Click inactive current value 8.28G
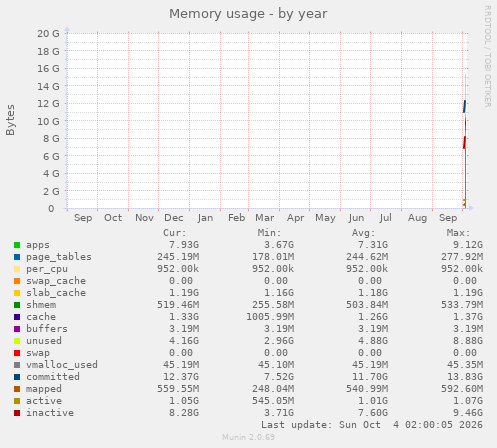This screenshot has width=497, height=448. coord(184,413)
